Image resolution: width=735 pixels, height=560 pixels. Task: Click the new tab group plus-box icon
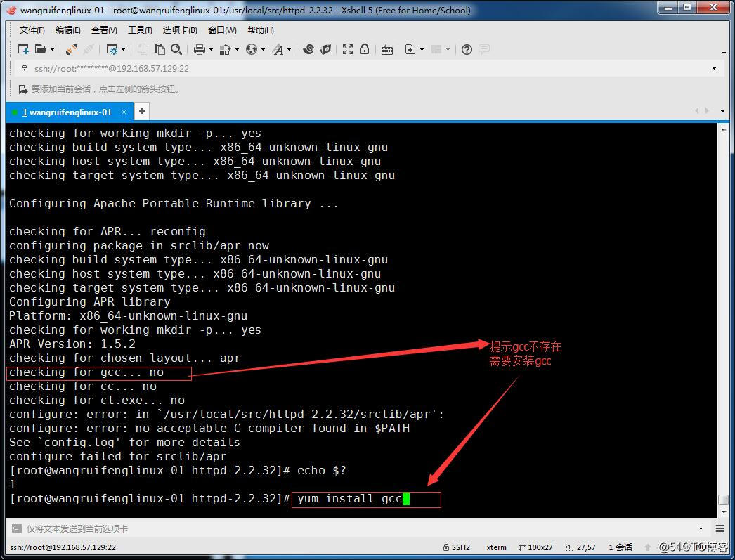coord(410,49)
